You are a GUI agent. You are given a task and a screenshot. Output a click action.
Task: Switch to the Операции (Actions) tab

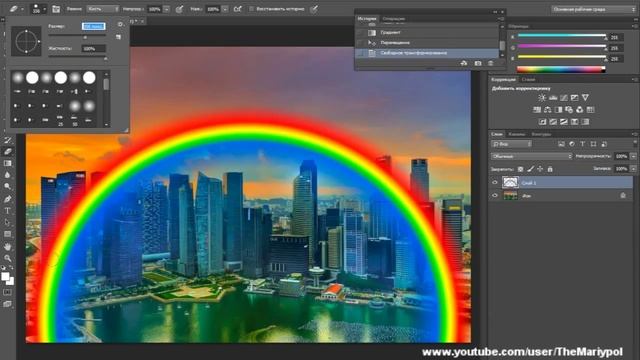click(394, 19)
